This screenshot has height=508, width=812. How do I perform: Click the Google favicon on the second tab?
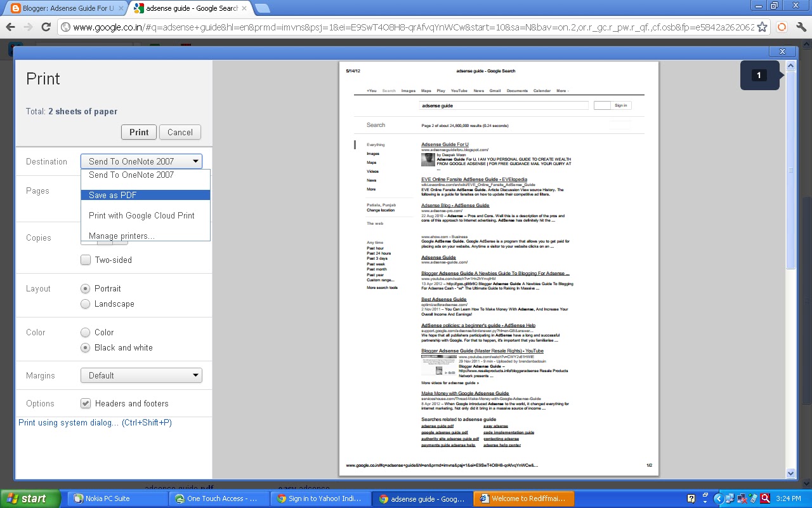(138, 9)
